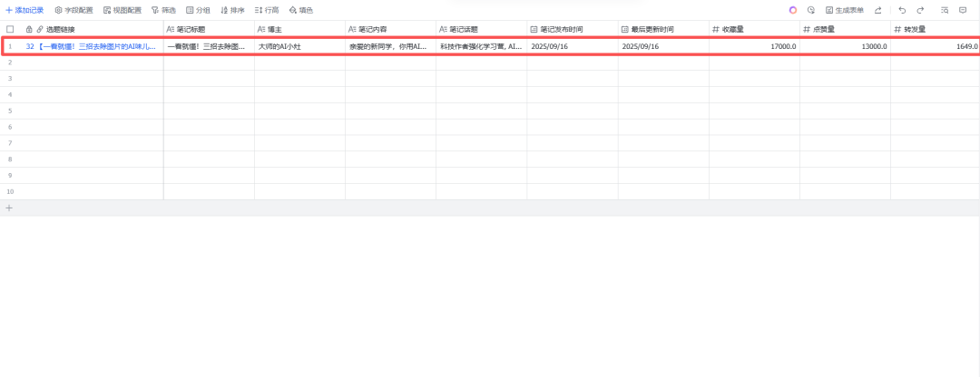This screenshot has width=980, height=377.
Task: Click 生成表单 generate form button
Action: point(845,10)
